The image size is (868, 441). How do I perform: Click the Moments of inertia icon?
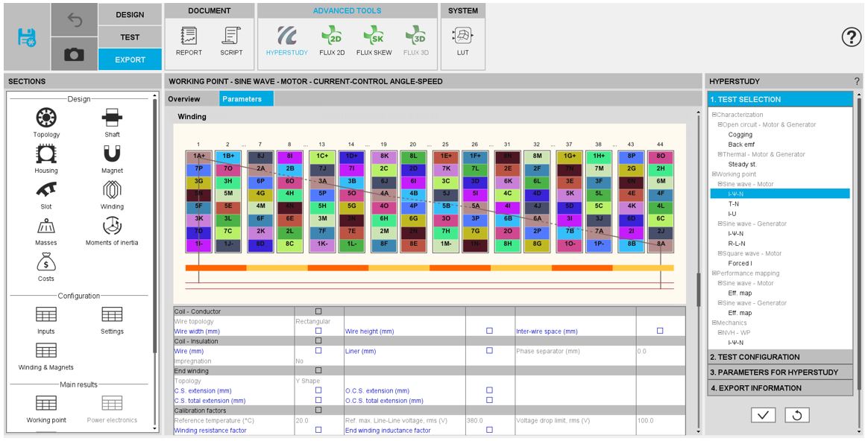(112, 226)
